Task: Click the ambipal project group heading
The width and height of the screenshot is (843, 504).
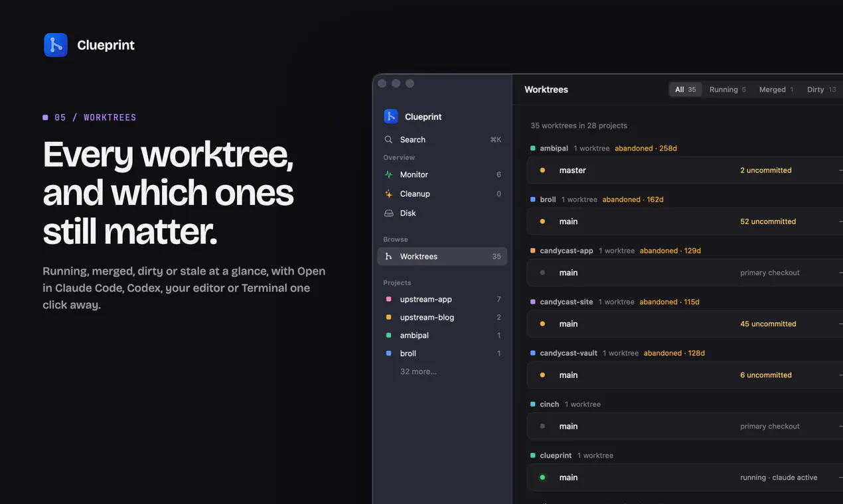Action: (x=554, y=149)
